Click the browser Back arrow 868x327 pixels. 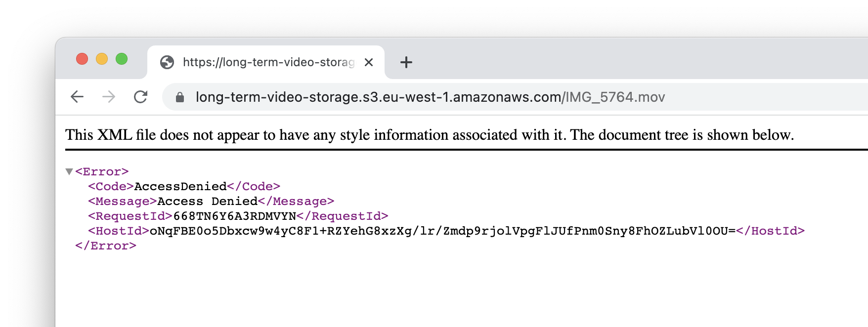[x=77, y=97]
